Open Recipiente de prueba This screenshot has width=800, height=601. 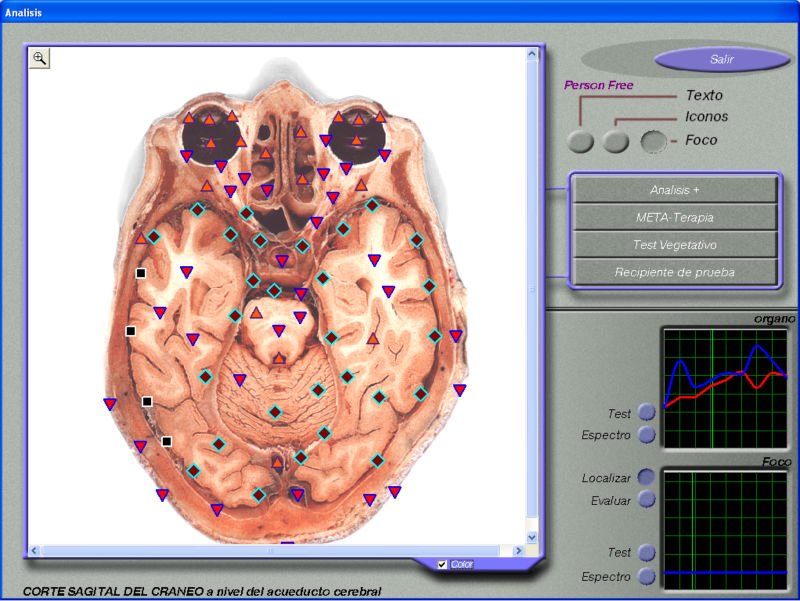(675, 271)
